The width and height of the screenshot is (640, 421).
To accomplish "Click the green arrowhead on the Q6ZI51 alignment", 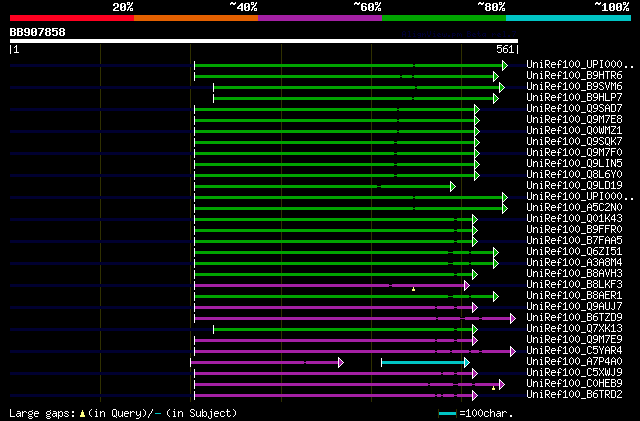I will coord(496,253).
